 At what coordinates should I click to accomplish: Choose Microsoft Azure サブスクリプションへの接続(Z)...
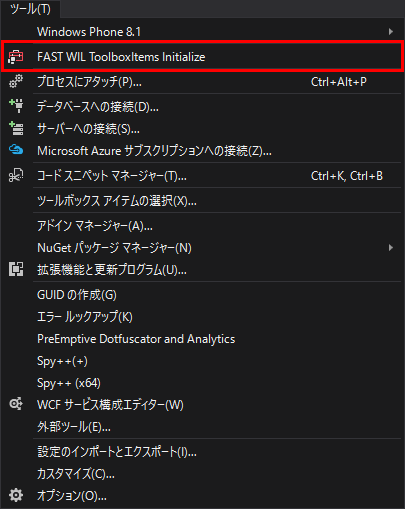pos(202,150)
